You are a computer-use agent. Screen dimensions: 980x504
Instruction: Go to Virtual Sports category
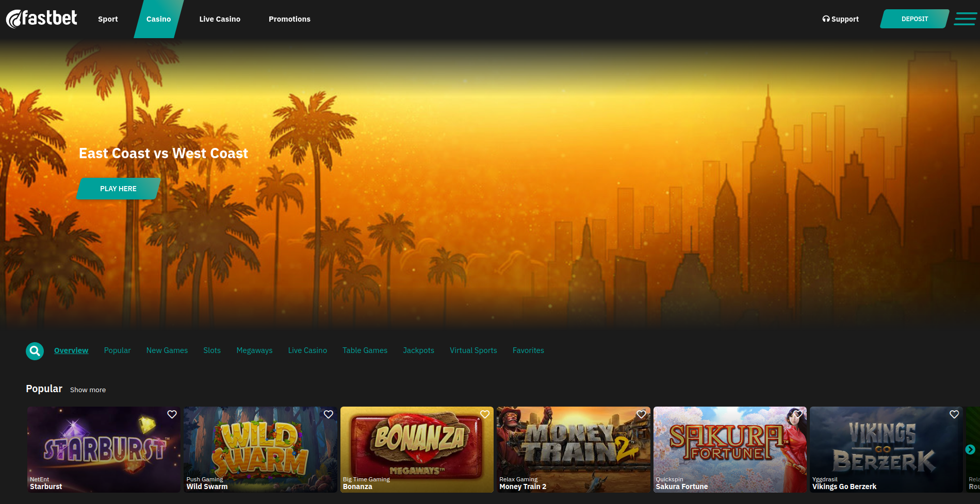pos(473,350)
